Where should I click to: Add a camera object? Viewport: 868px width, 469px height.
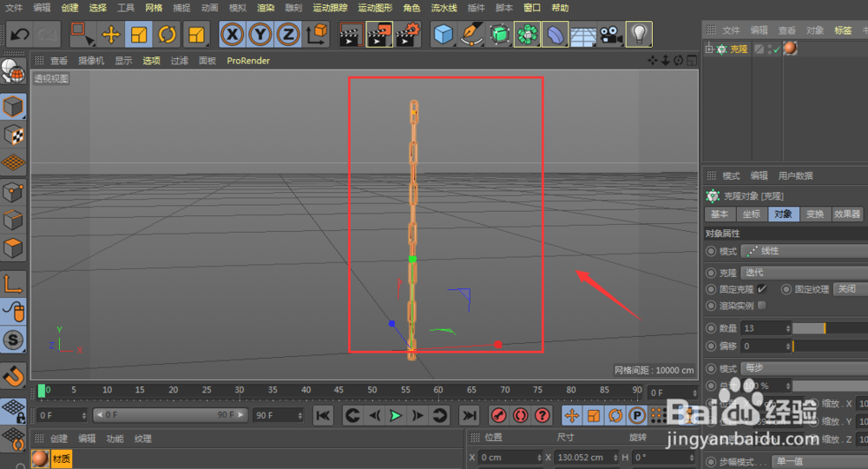pos(611,35)
